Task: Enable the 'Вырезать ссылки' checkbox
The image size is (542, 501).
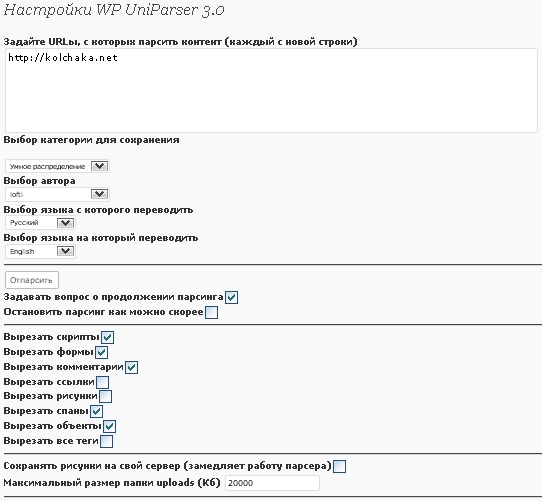Action: [102, 382]
